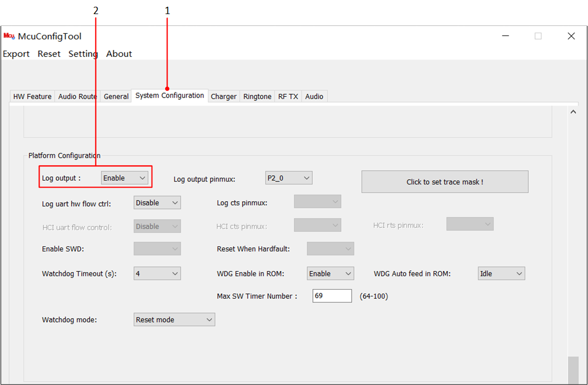The width and height of the screenshot is (588, 385).
Task: Open the Watchdog Timeout dropdown
Action: pyautogui.click(x=157, y=274)
